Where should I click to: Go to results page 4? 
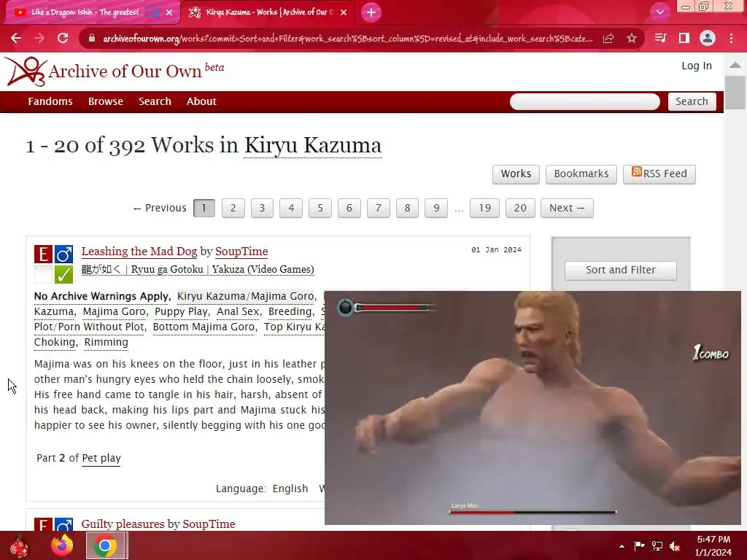click(291, 208)
